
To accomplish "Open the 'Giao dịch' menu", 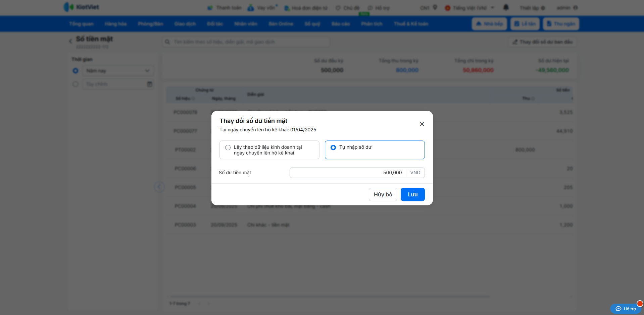I will click(x=185, y=24).
